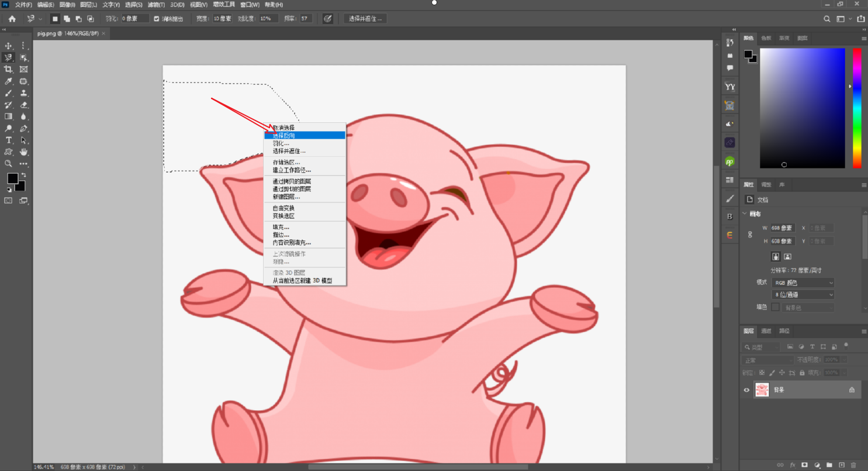The image size is (868, 471).
Task: Open Layers panel flyout menu
Action: 864,331
